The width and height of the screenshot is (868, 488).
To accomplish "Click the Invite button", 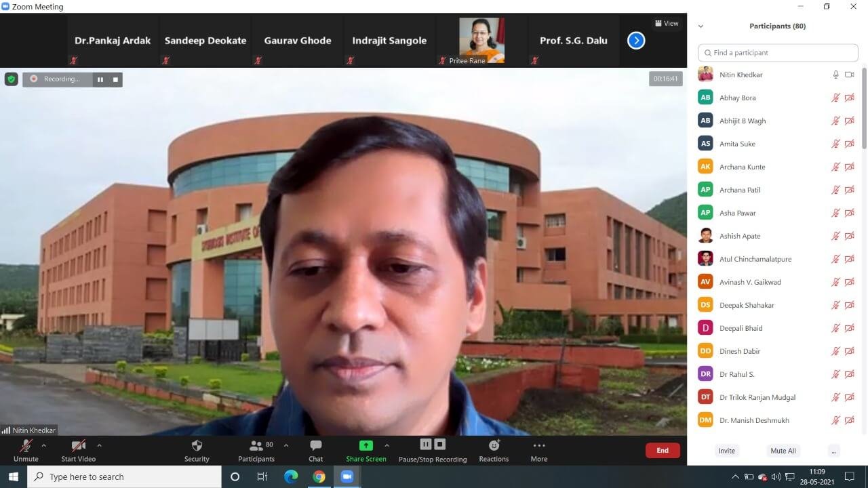I will [727, 451].
